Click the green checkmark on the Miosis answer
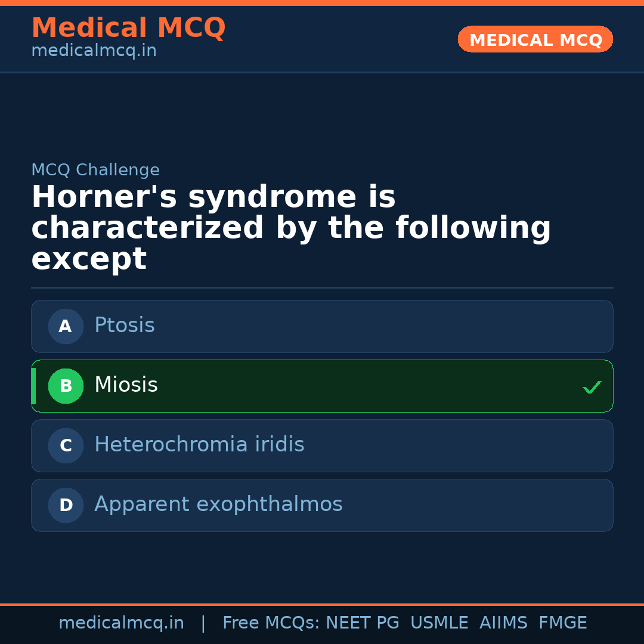 [592, 387]
